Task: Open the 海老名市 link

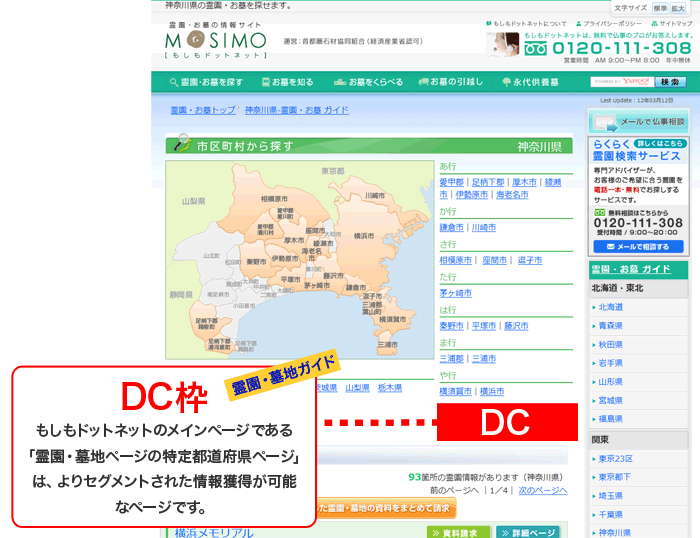Action: [x=512, y=195]
